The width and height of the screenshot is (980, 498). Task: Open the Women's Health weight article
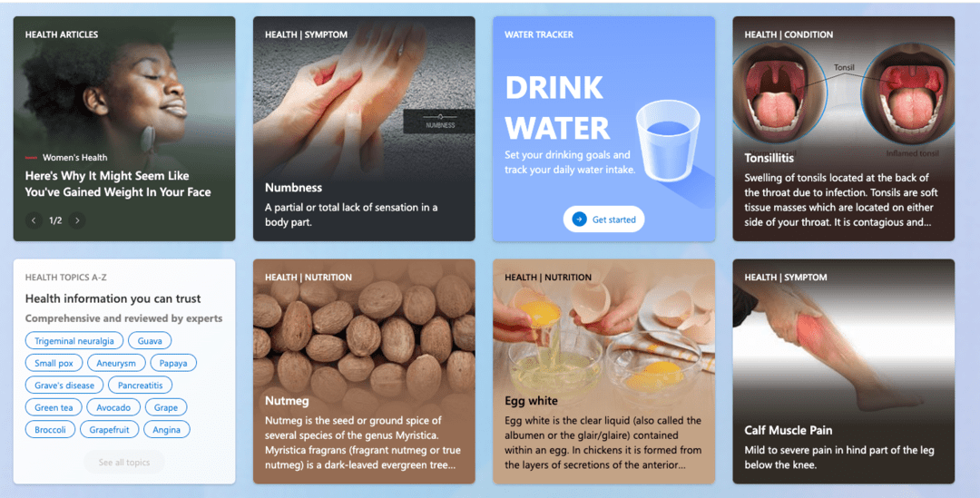point(118,184)
